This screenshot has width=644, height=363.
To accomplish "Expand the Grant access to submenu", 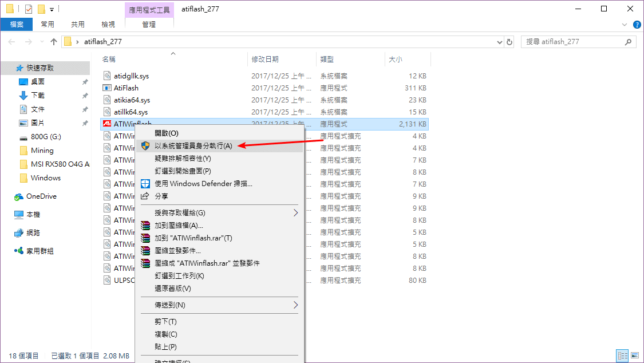I will 295,213.
